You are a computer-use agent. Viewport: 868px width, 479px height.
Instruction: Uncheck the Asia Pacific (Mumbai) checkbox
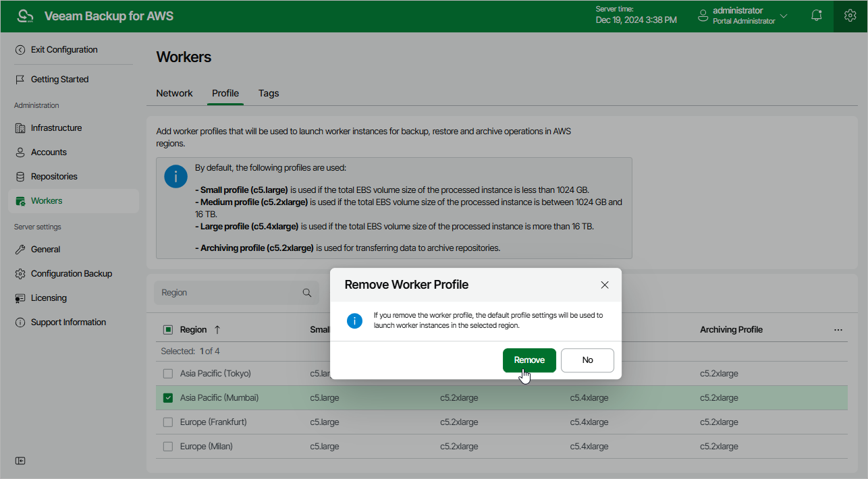(x=168, y=398)
